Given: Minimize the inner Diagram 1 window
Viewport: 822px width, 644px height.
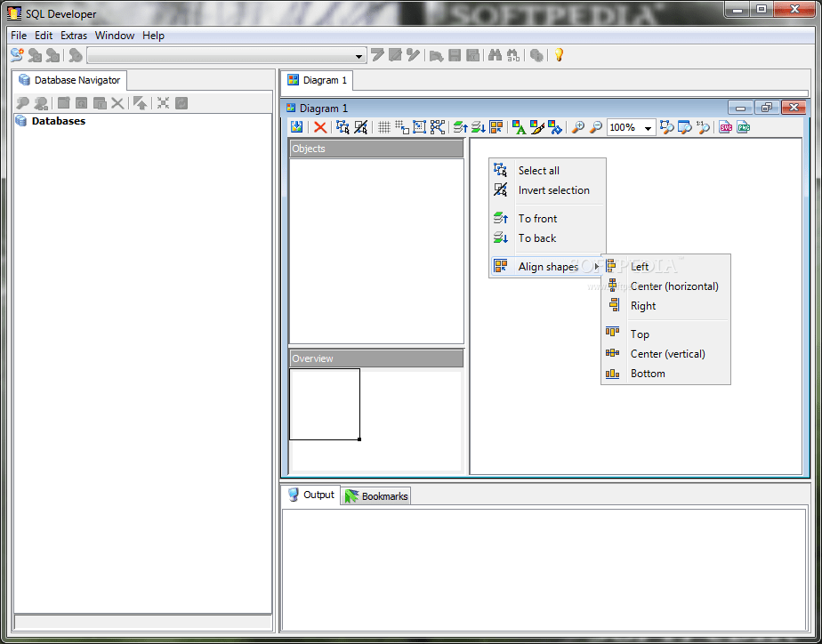Looking at the screenshot, I should pos(741,108).
